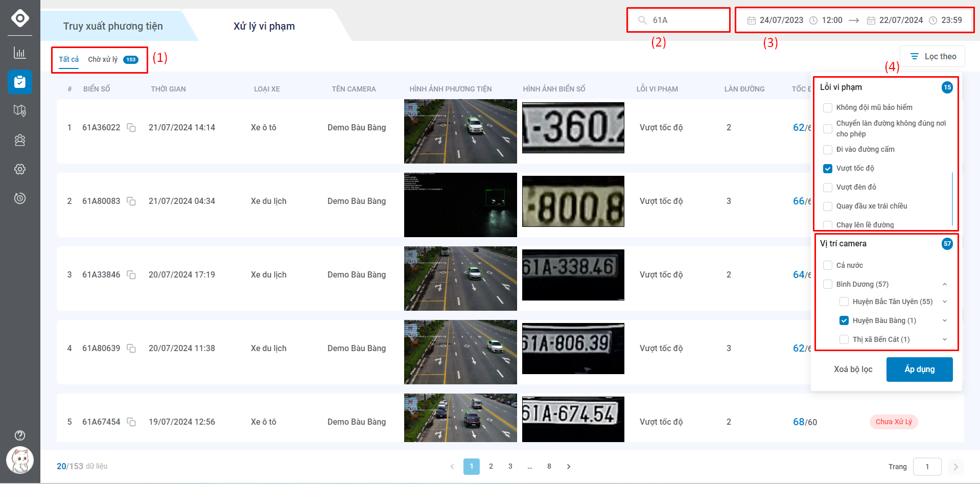The width and height of the screenshot is (980, 484).
Task: Open the statistics chart sidebar icon
Action: [x=20, y=53]
